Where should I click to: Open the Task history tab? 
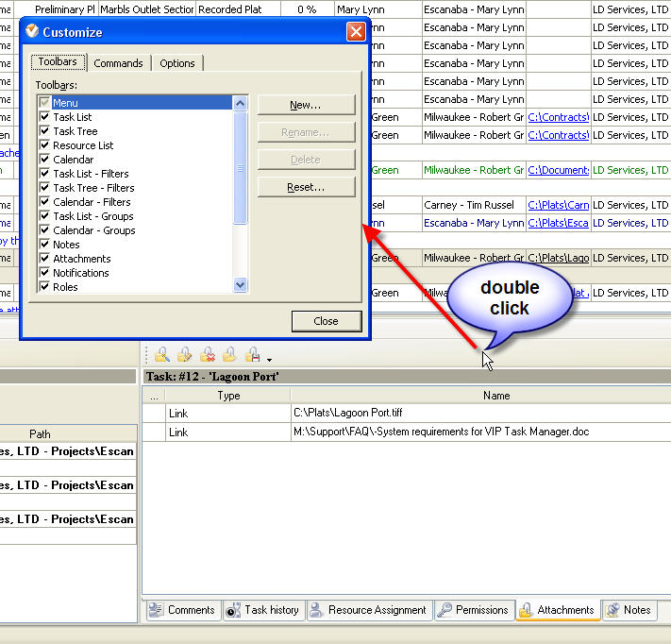point(262,610)
